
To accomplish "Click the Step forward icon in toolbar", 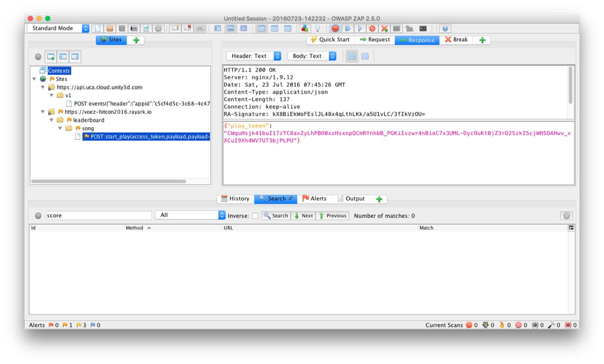I will (348, 28).
